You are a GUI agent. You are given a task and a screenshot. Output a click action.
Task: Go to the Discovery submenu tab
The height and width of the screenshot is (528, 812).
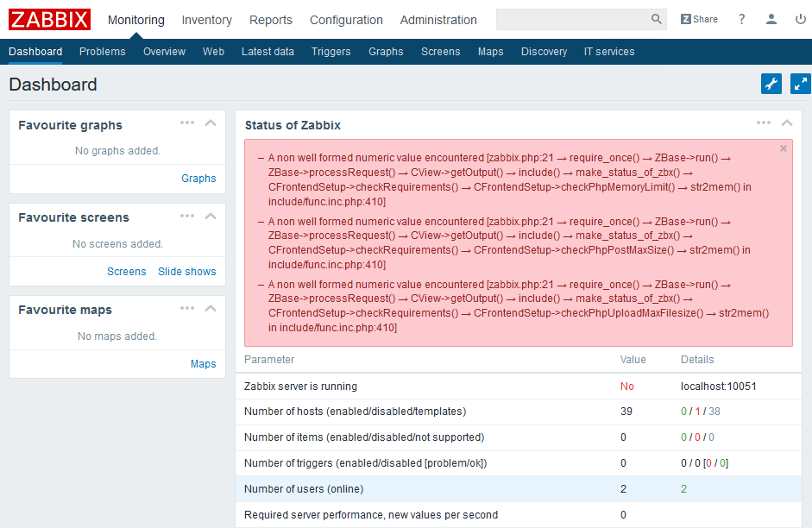coord(544,52)
